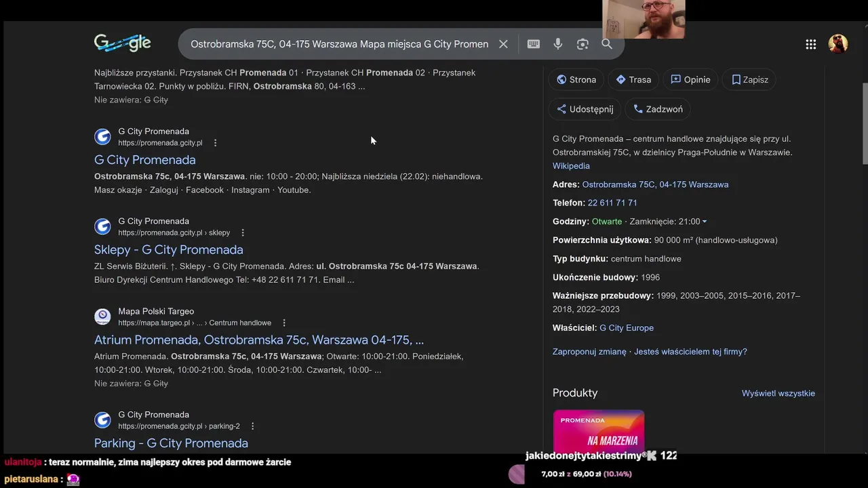Screen dimensions: 868x488
Task: Open more options for the parking-2 result
Action: [253, 426]
